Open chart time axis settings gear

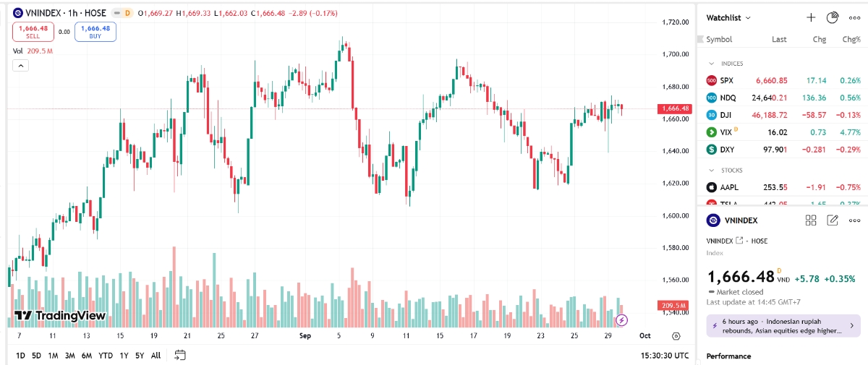(x=676, y=336)
